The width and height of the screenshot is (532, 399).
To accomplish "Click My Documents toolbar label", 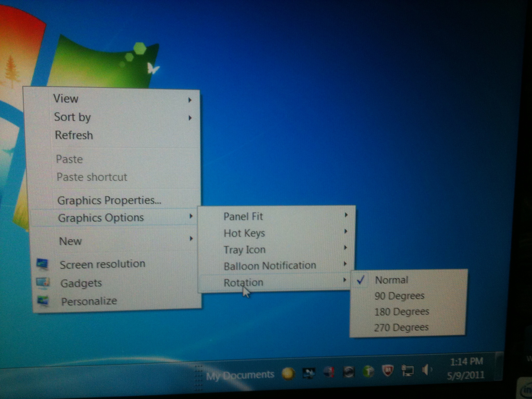I will tap(240, 375).
